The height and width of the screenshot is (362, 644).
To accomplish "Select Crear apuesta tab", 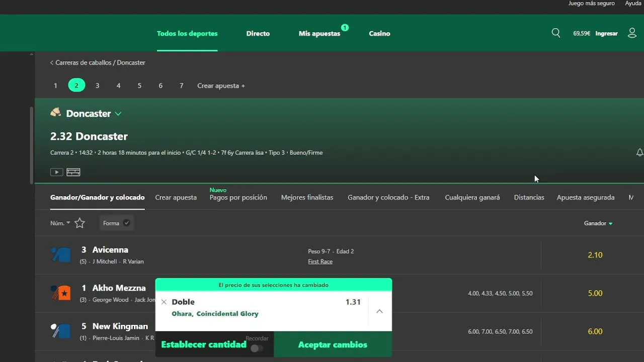I will click(x=176, y=198).
